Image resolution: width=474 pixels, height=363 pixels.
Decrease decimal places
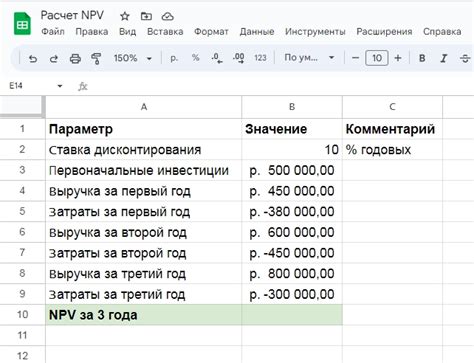point(217,58)
